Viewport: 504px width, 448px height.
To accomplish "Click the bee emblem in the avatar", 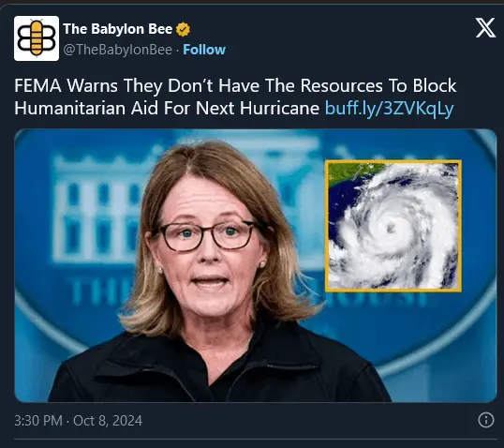I will 37,37.
